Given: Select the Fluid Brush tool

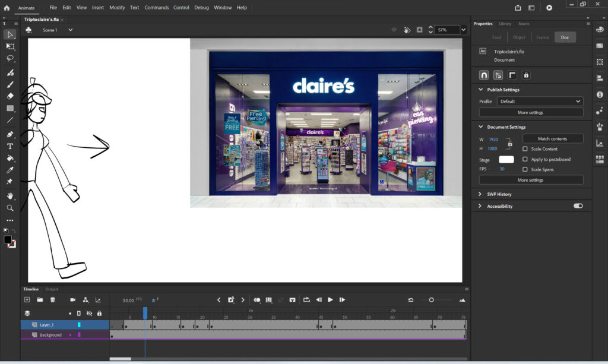Looking at the screenshot, I should [10, 72].
